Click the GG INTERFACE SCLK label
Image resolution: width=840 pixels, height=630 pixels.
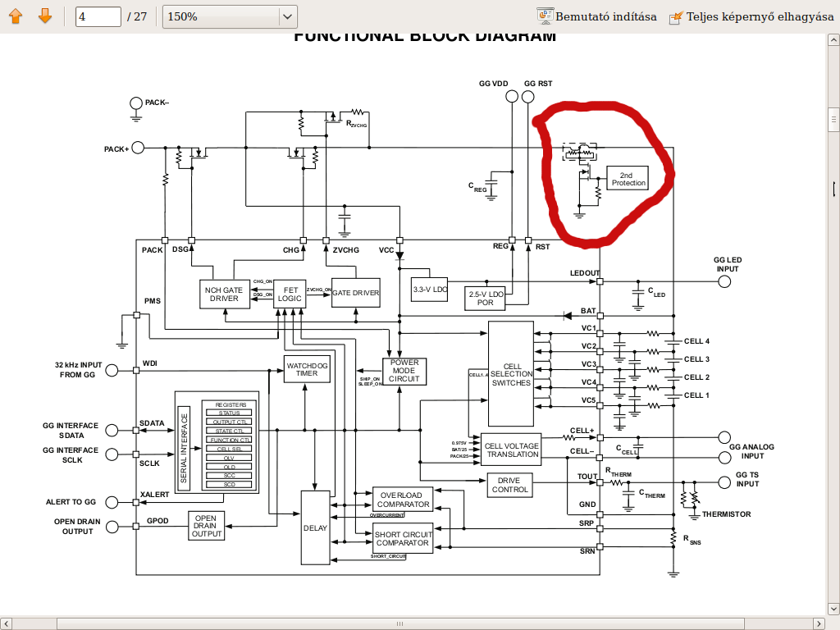[x=71, y=454]
